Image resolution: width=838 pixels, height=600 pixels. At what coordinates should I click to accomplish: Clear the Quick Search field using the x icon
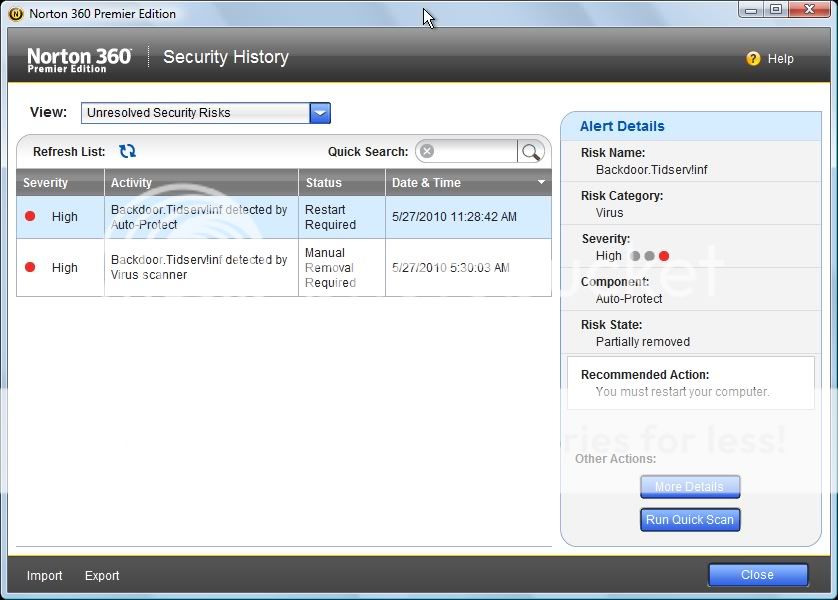[427, 151]
